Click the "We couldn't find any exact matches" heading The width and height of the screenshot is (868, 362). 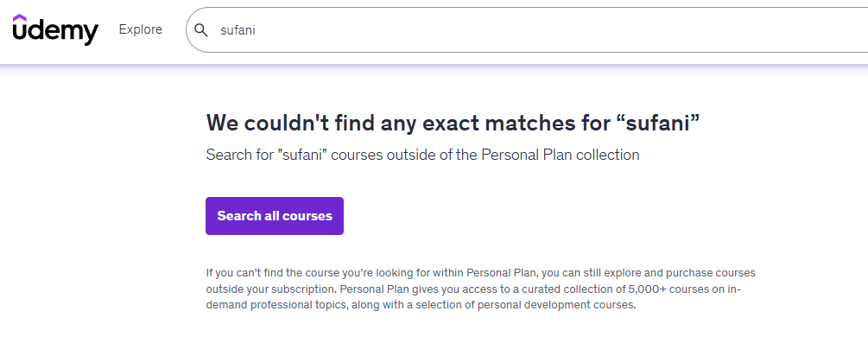pyautogui.click(x=452, y=123)
